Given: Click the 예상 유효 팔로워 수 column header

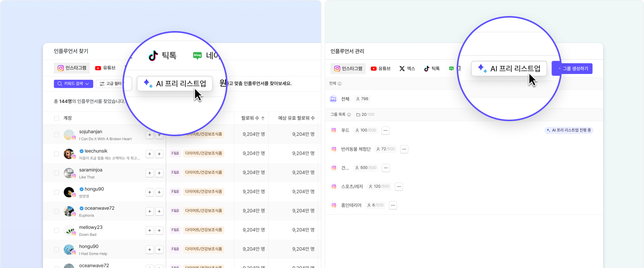Looking at the screenshot, I should click(x=296, y=118).
